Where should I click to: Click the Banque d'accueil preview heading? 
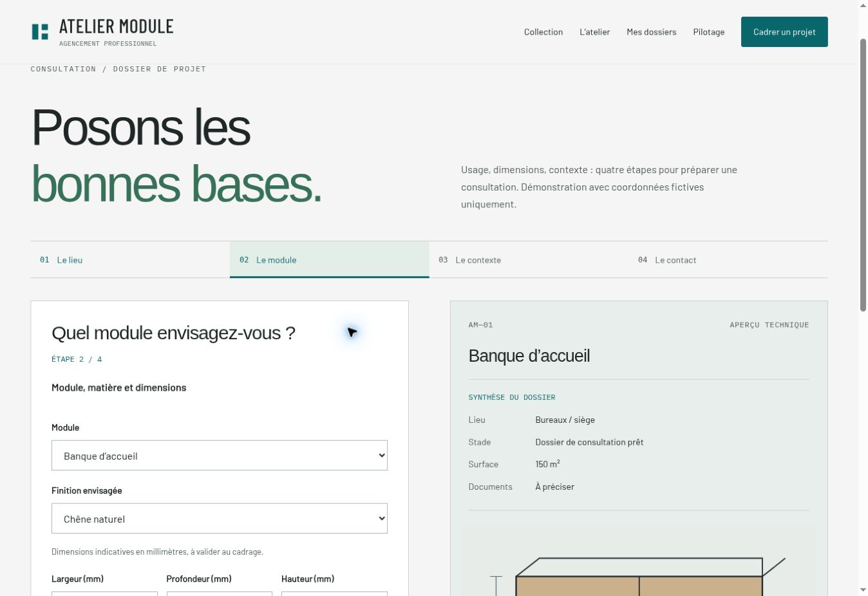[x=529, y=356]
